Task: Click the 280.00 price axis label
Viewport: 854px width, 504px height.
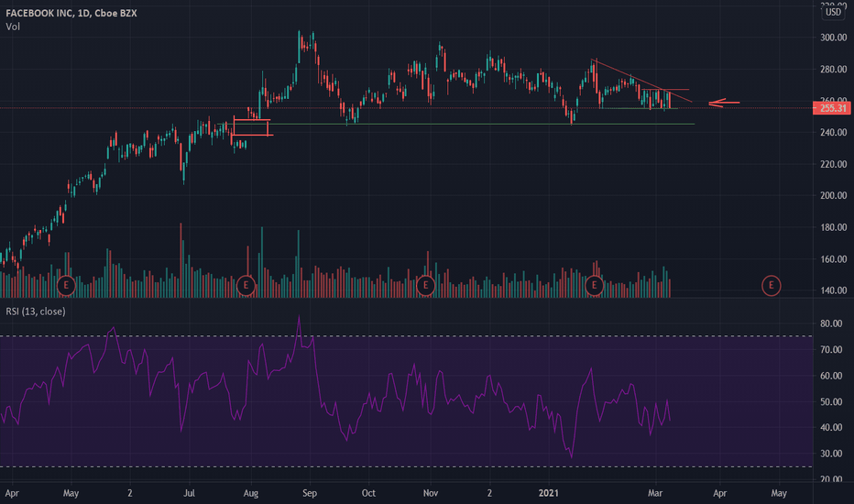Action: (x=833, y=70)
